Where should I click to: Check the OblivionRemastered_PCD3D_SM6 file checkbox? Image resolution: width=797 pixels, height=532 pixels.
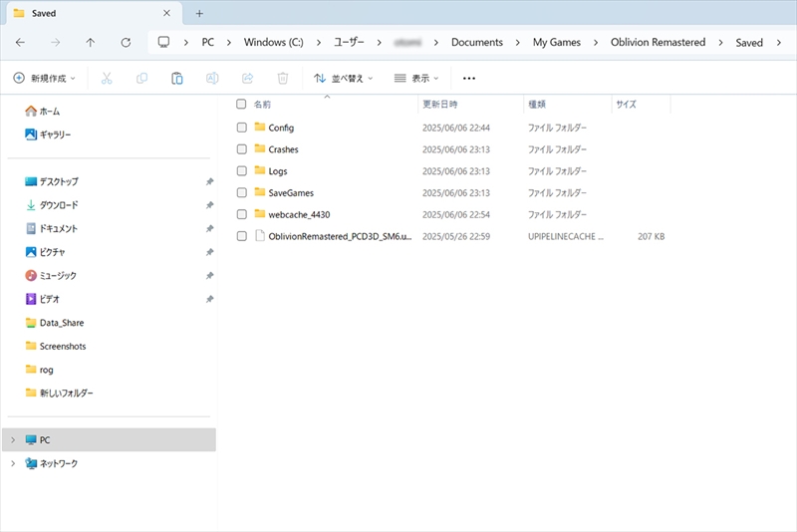tap(242, 236)
